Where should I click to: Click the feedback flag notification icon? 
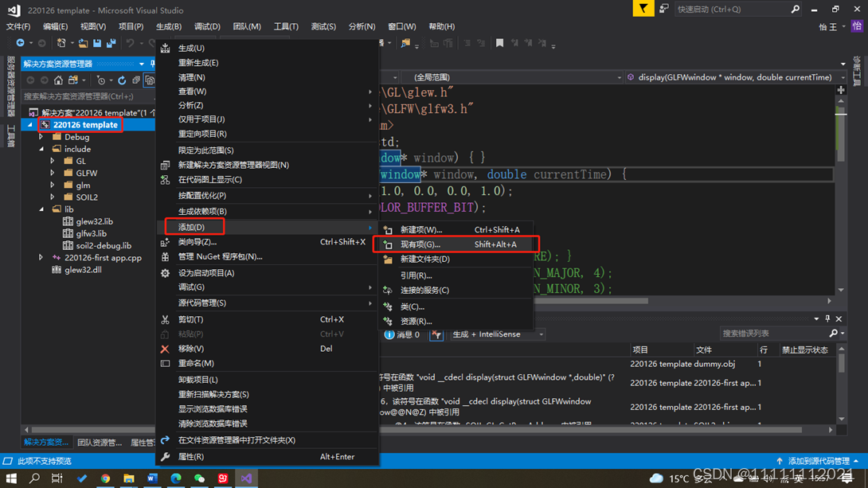(x=643, y=9)
